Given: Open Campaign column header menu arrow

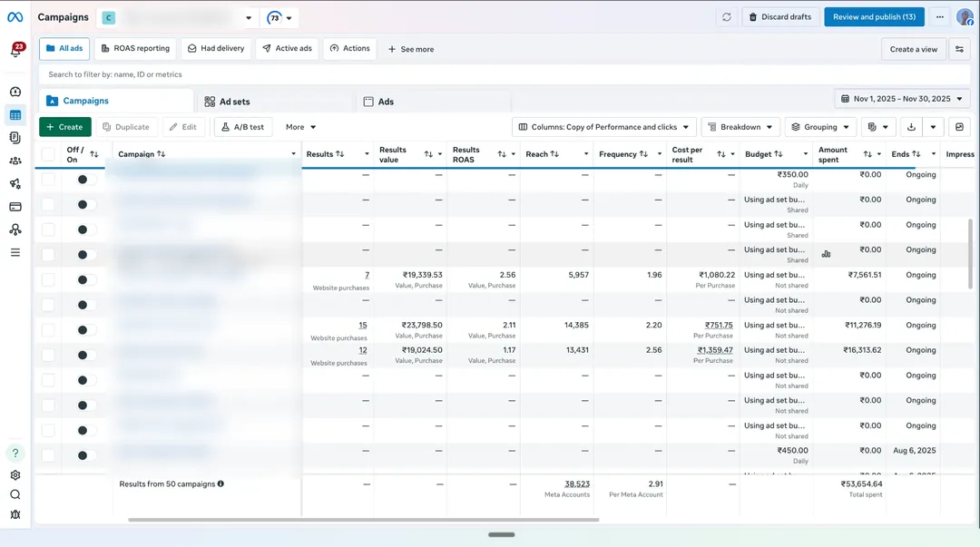Looking at the screenshot, I should [293, 154].
